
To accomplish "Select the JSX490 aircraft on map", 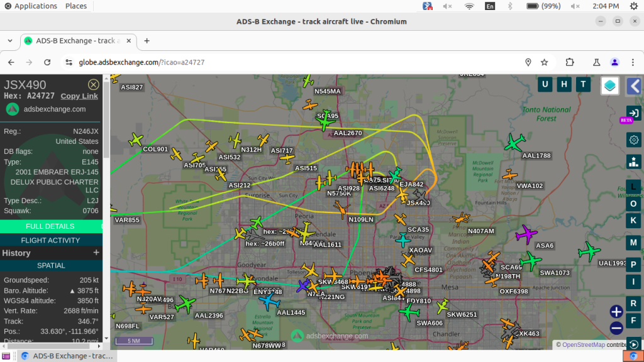I will [420, 197].
